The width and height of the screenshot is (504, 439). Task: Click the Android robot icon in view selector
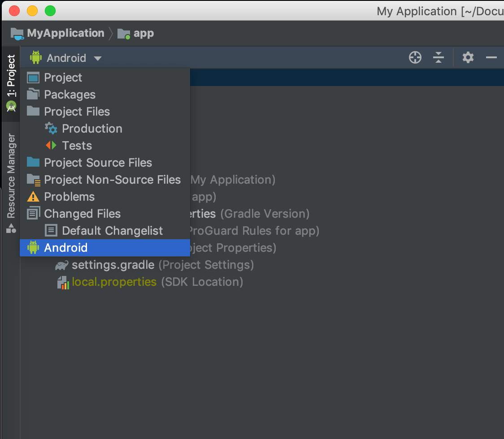coord(35,58)
